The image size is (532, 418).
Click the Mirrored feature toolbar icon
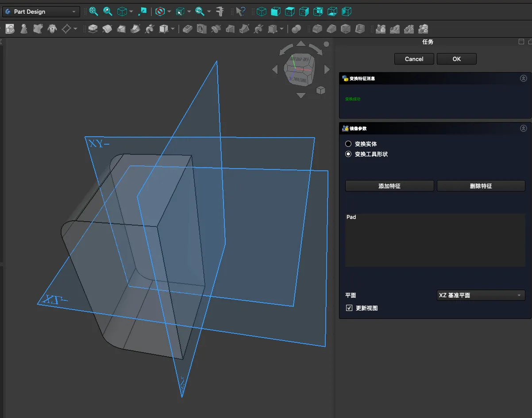(380, 29)
